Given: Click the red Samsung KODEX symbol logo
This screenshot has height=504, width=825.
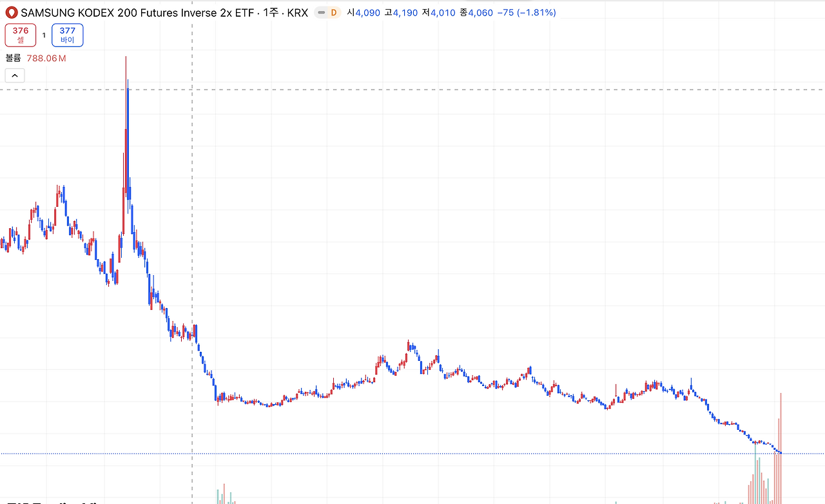Looking at the screenshot, I should [x=12, y=12].
